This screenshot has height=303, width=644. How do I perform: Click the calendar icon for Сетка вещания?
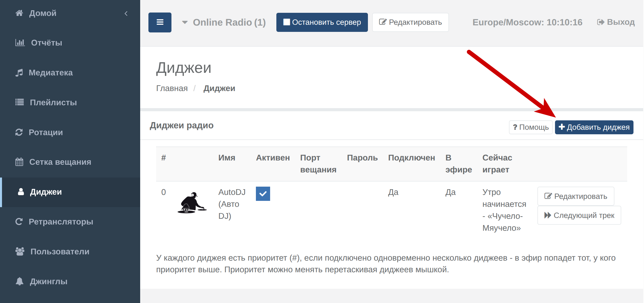tap(19, 162)
